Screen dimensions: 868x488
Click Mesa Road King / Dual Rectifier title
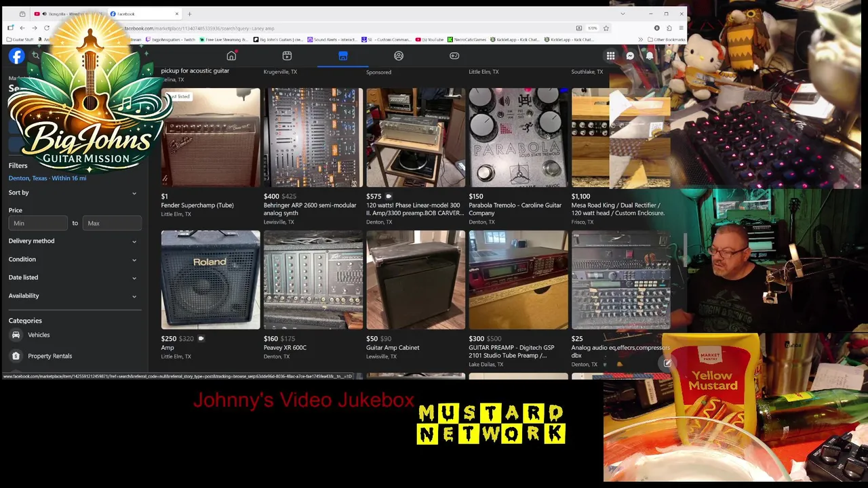coord(618,209)
